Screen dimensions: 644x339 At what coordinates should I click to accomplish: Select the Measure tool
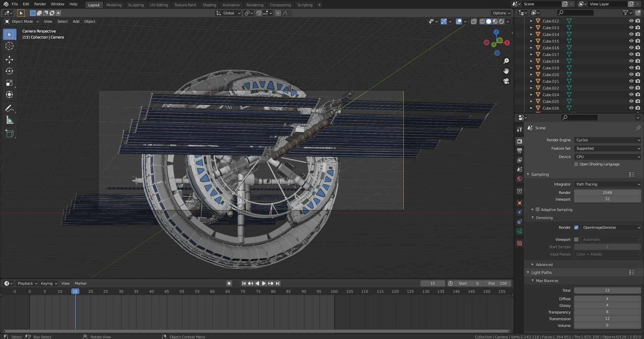9,120
